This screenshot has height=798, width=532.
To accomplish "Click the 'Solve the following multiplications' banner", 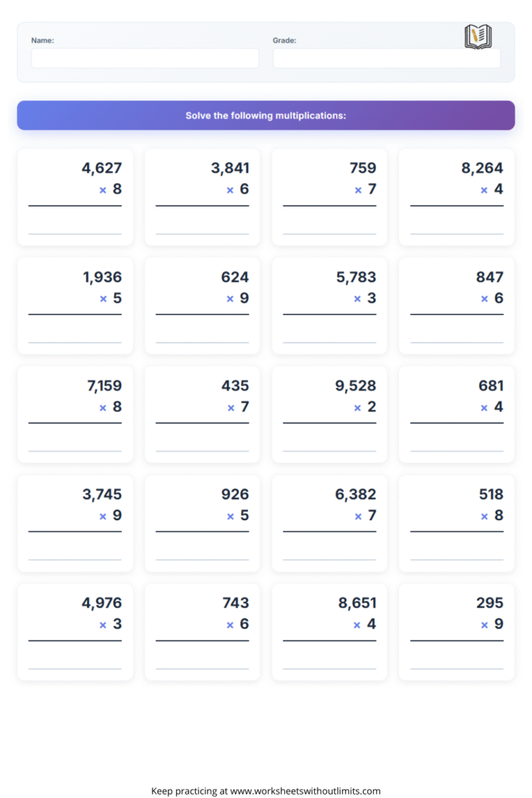I will click(266, 116).
